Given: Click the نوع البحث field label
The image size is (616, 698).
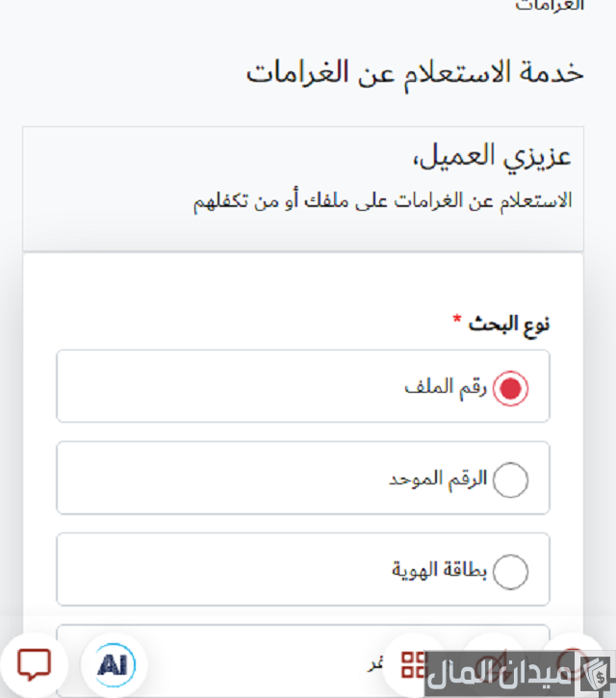Looking at the screenshot, I should (x=509, y=324).
